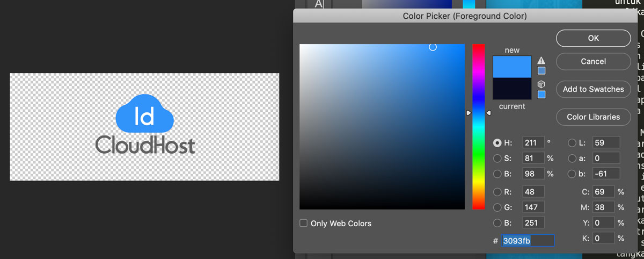Screen dimensions: 644x259
Task: Click the web-safe color cube icon
Action: [541, 84]
